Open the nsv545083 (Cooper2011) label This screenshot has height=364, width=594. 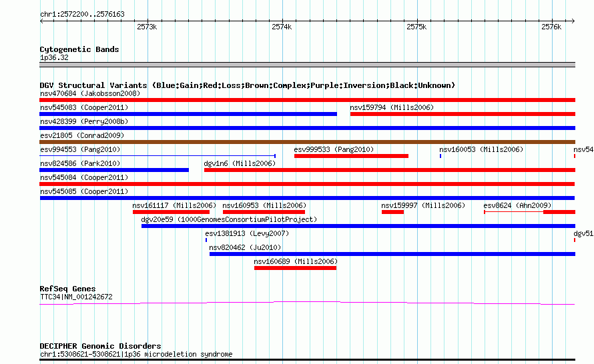tap(84, 107)
